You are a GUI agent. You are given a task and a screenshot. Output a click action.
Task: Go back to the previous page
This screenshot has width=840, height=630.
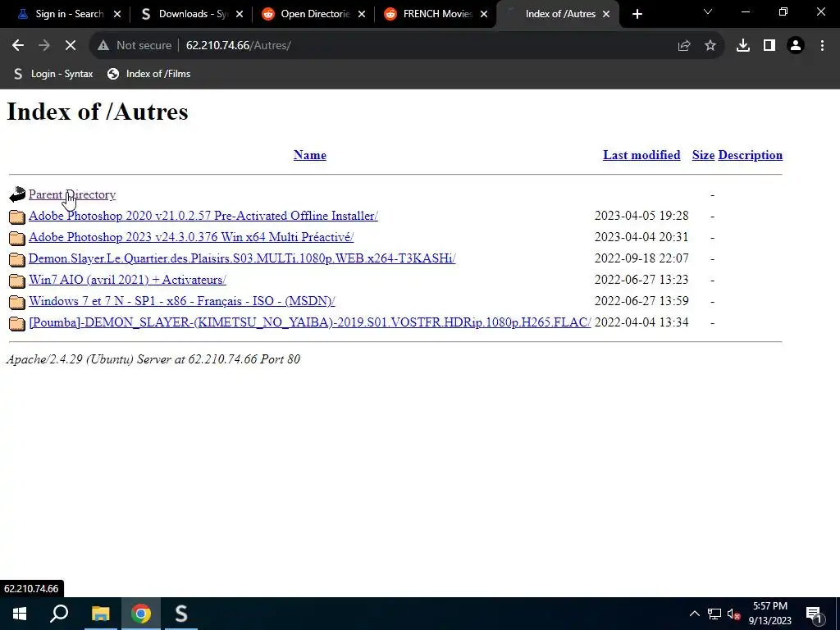click(x=18, y=46)
